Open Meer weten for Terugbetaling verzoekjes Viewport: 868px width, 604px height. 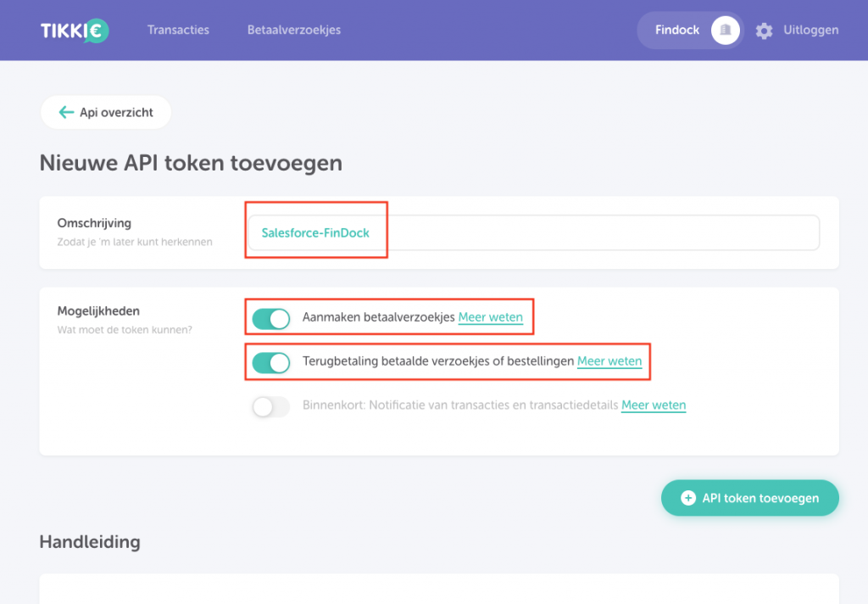[x=609, y=361]
